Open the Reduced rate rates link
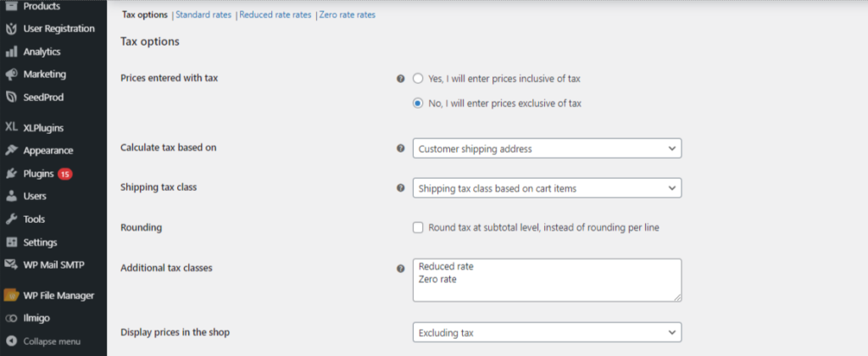The height and width of the screenshot is (356, 868). (275, 15)
